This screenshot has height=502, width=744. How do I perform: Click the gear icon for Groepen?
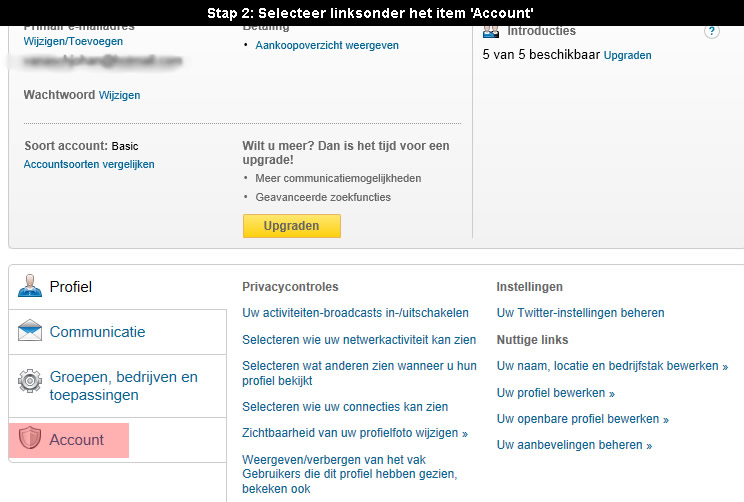point(29,381)
